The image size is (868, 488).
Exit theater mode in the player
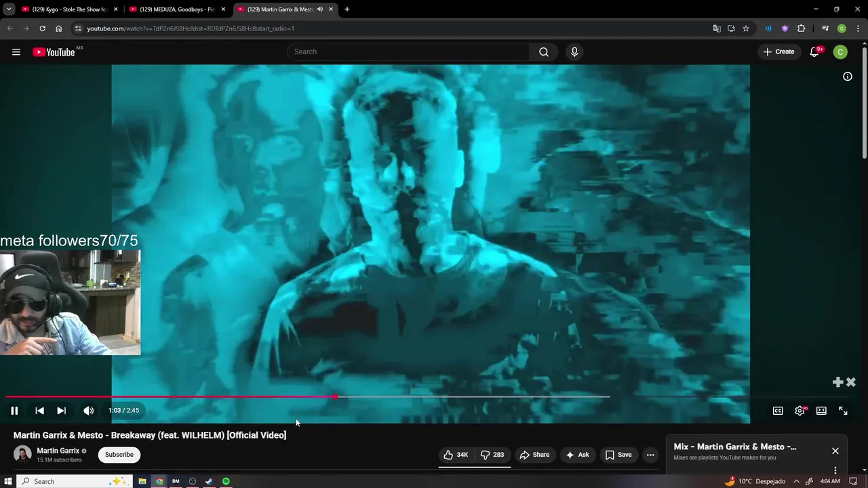821,411
